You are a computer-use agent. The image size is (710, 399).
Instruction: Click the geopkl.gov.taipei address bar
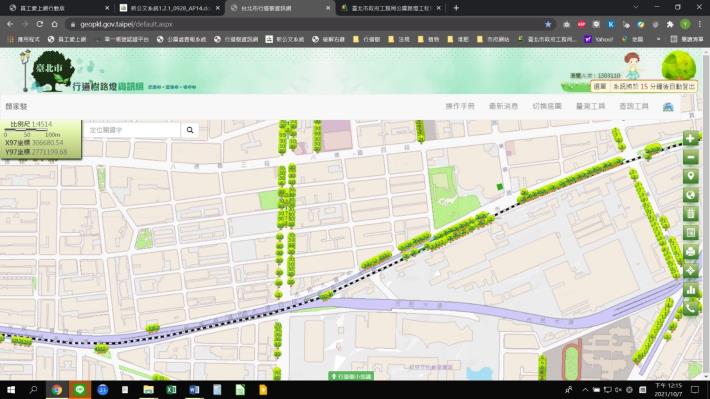pos(308,24)
